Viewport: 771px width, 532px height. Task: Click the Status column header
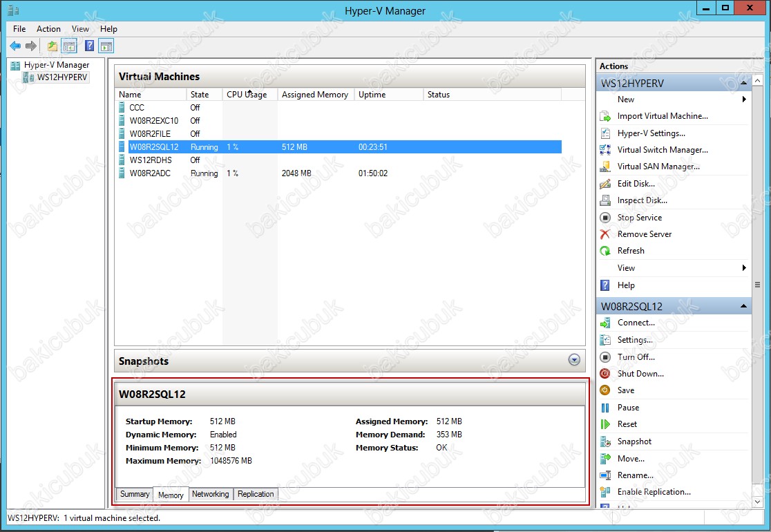(492, 95)
